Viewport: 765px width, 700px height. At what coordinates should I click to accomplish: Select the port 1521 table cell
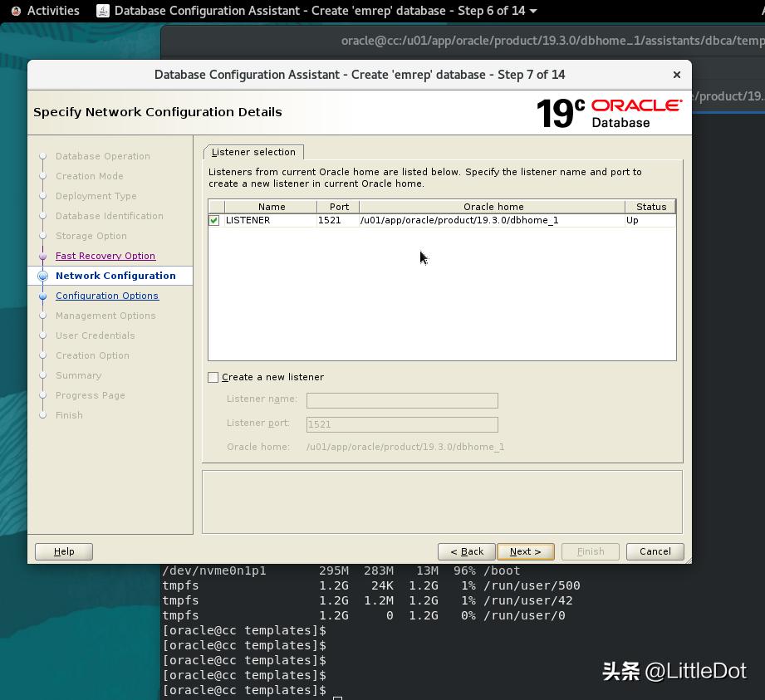click(338, 221)
